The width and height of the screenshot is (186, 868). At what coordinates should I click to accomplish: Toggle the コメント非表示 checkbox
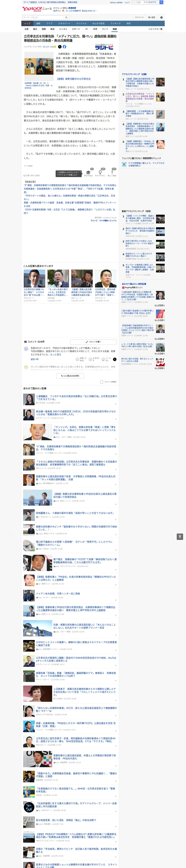[x=102, y=382]
